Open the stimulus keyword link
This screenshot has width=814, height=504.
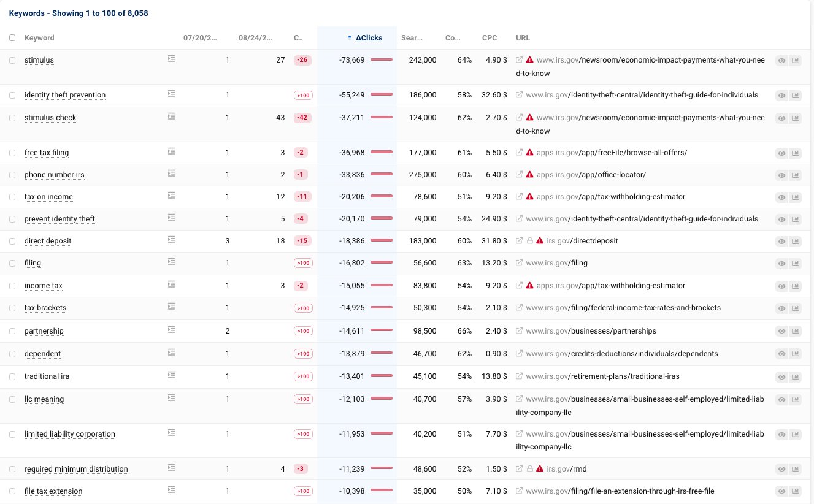tap(39, 60)
